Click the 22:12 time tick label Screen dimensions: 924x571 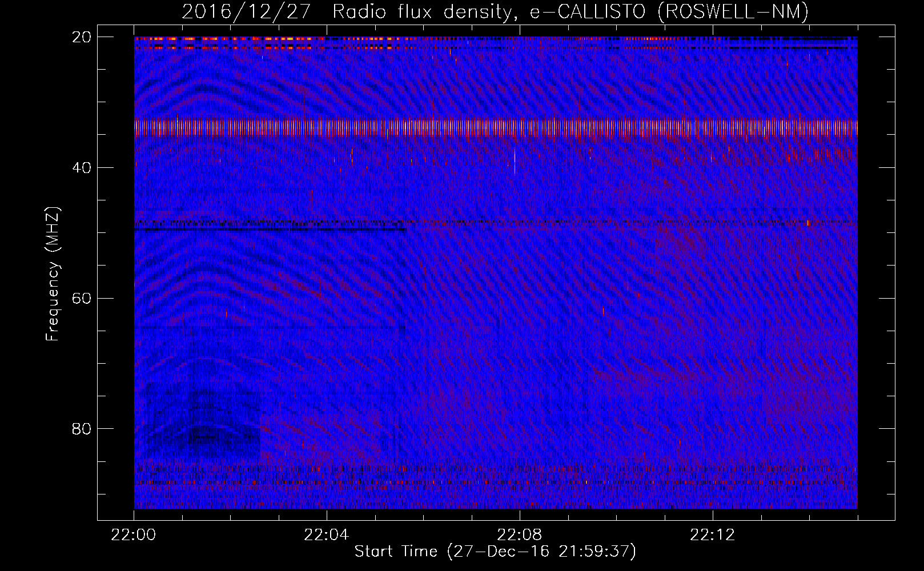pos(713,535)
